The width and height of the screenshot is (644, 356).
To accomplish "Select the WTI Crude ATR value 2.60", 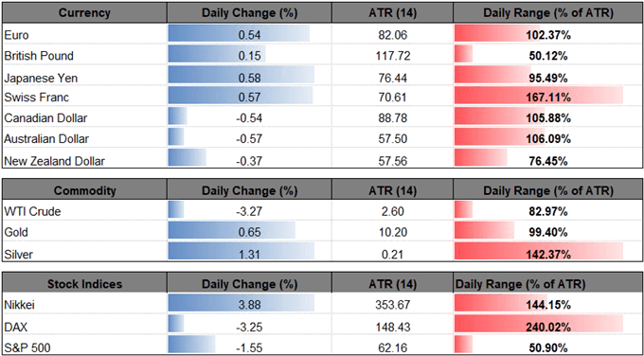I will (x=393, y=212).
